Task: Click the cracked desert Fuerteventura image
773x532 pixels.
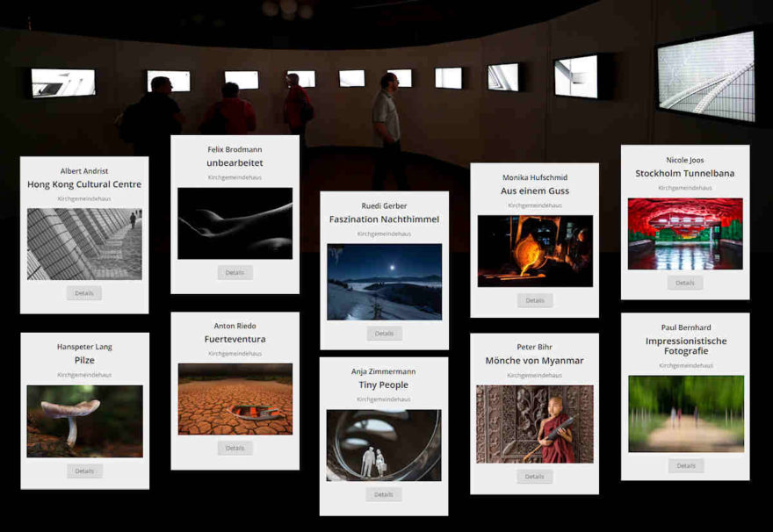Action: pyautogui.click(x=235, y=399)
